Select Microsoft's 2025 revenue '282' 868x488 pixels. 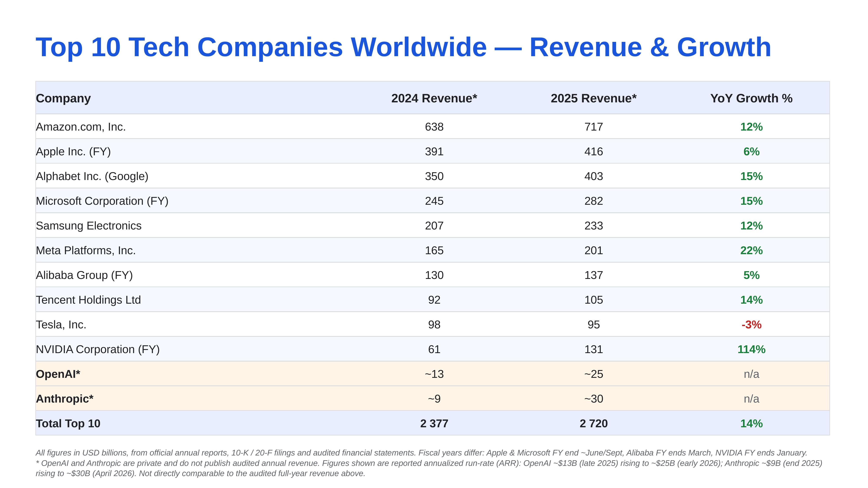pos(593,201)
